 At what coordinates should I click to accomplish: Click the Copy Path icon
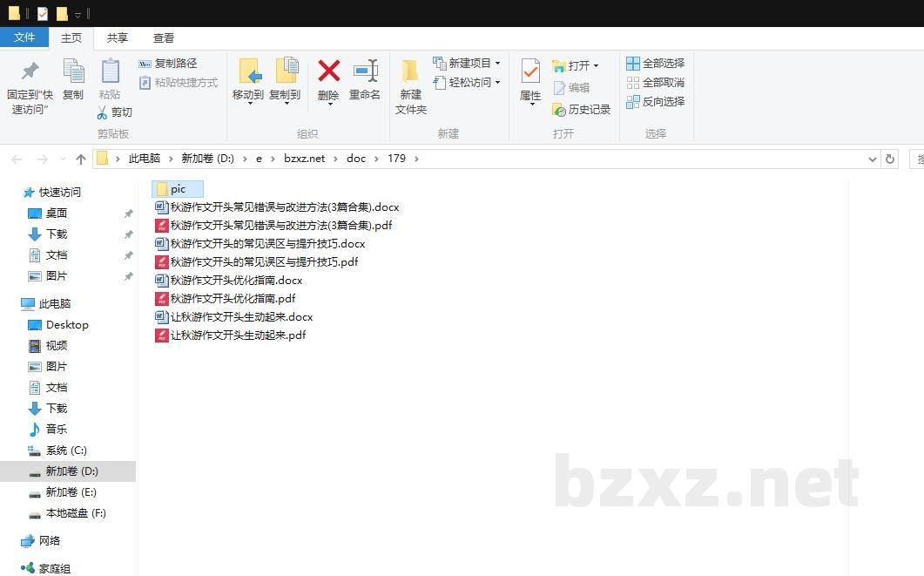(145, 64)
